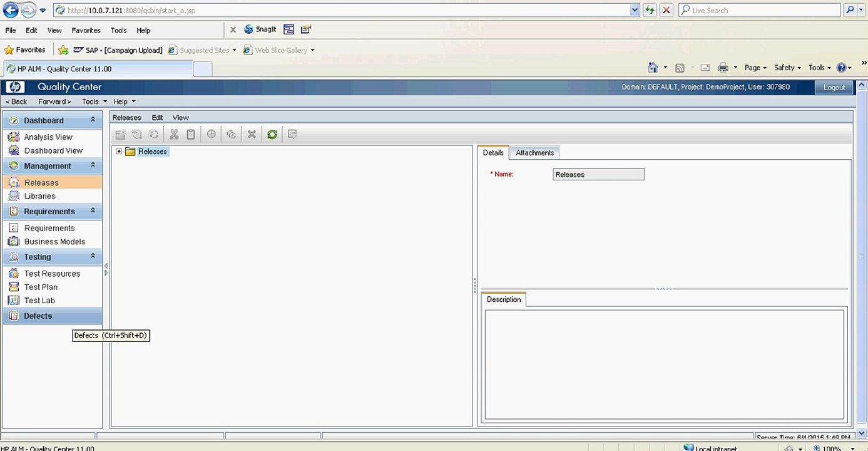This screenshot has width=868, height=451.
Task: Collapse the Testing sidebar section
Action: pyautogui.click(x=93, y=256)
